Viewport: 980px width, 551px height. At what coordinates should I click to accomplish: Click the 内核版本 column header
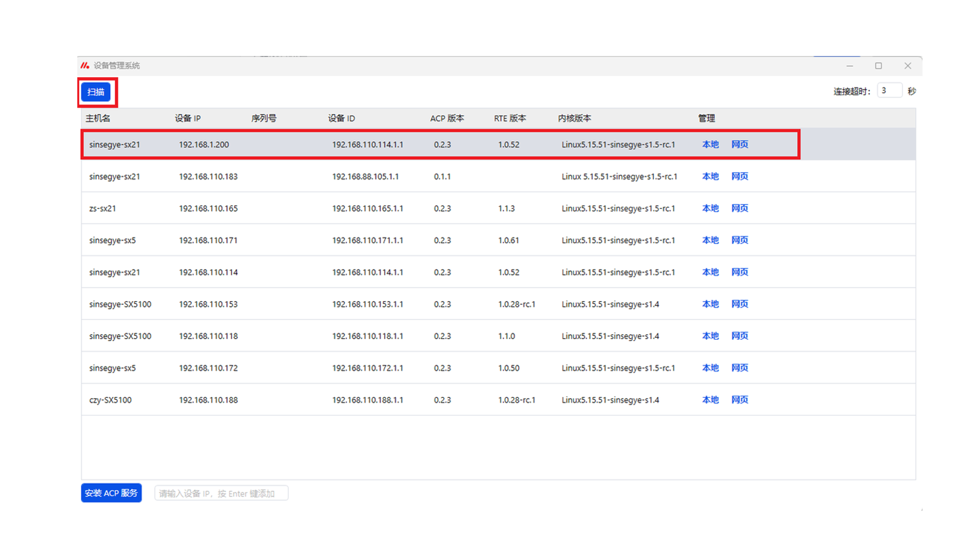(574, 118)
